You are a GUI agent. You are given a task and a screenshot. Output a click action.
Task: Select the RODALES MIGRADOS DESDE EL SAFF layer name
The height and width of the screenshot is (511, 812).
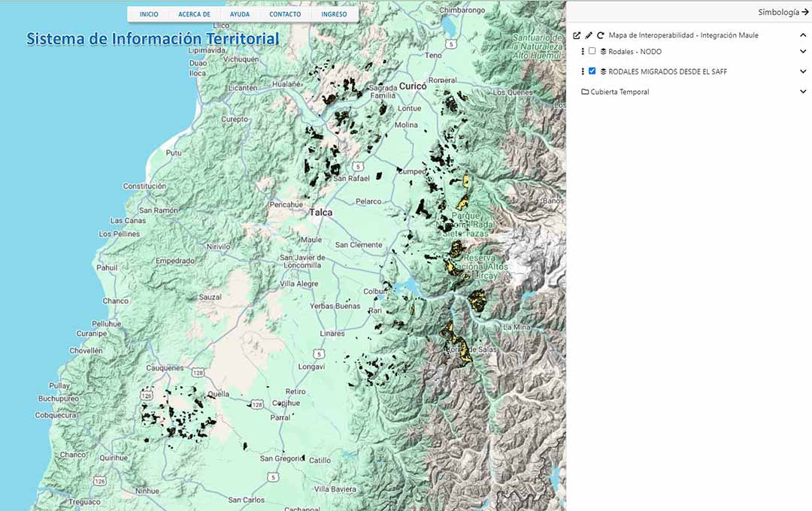click(668, 71)
